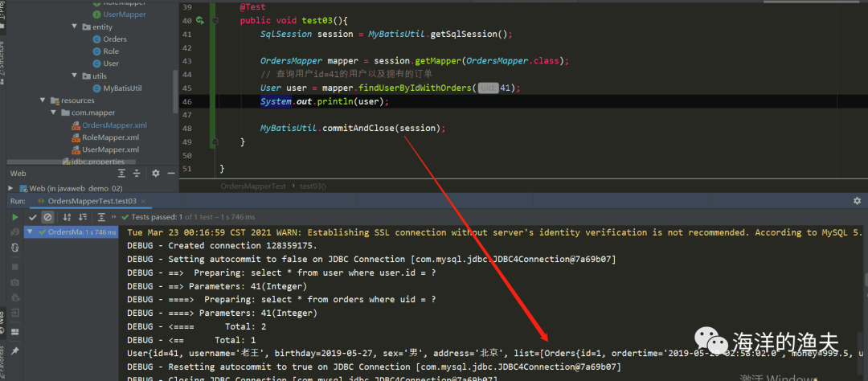Fold test03 method at line 40 marker

pyautogui.click(x=215, y=20)
